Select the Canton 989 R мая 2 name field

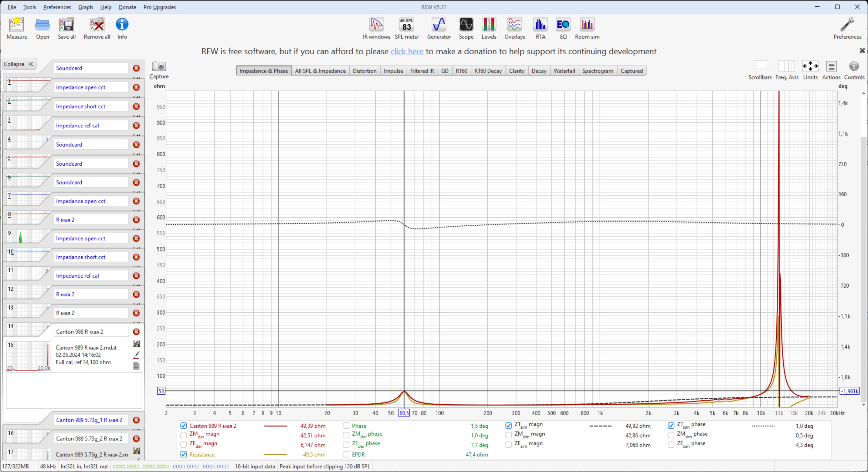click(91, 332)
